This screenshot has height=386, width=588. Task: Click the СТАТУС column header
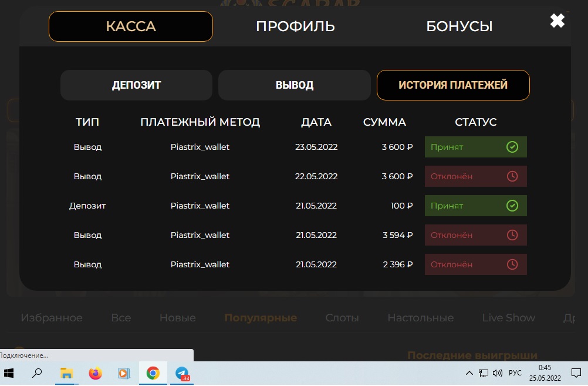pos(475,122)
